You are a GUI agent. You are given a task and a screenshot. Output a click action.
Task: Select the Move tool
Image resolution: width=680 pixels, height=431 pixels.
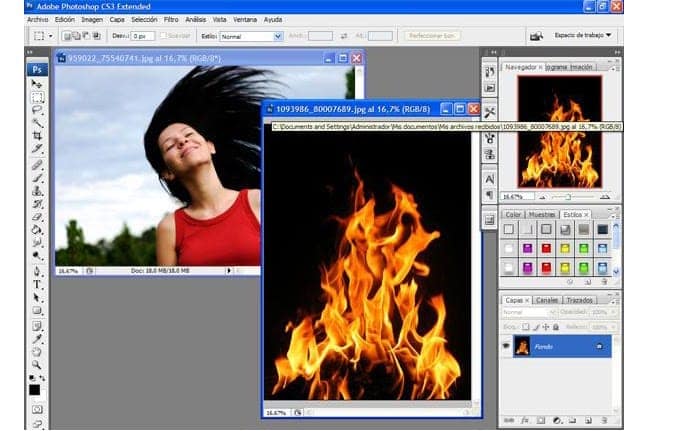point(37,84)
